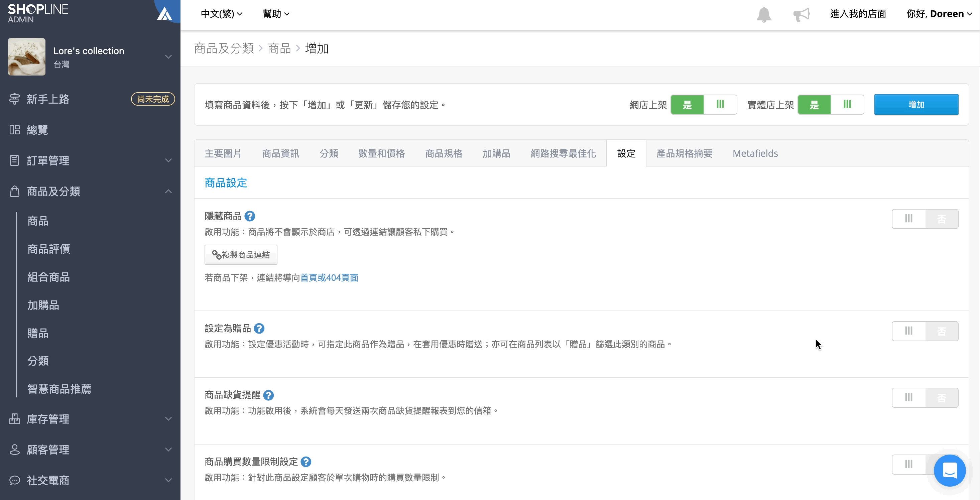This screenshot has width=980, height=500.
Task: Click the 顧客管理 person icon
Action: point(14,450)
